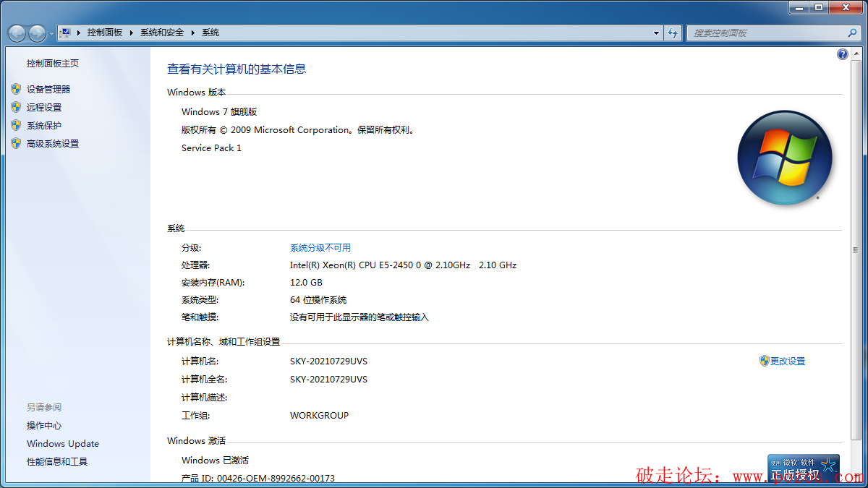Click the Service Pack 1 text
868x488 pixels.
[211, 148]
